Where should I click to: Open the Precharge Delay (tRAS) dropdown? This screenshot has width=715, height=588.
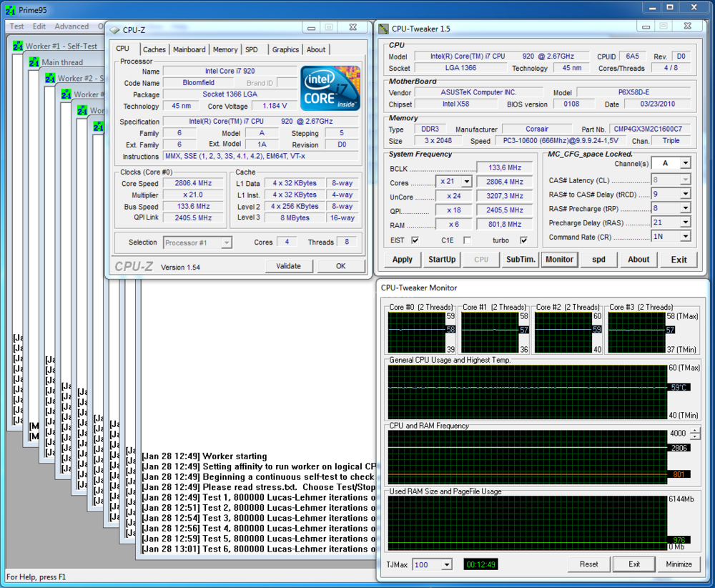[686, 222]
